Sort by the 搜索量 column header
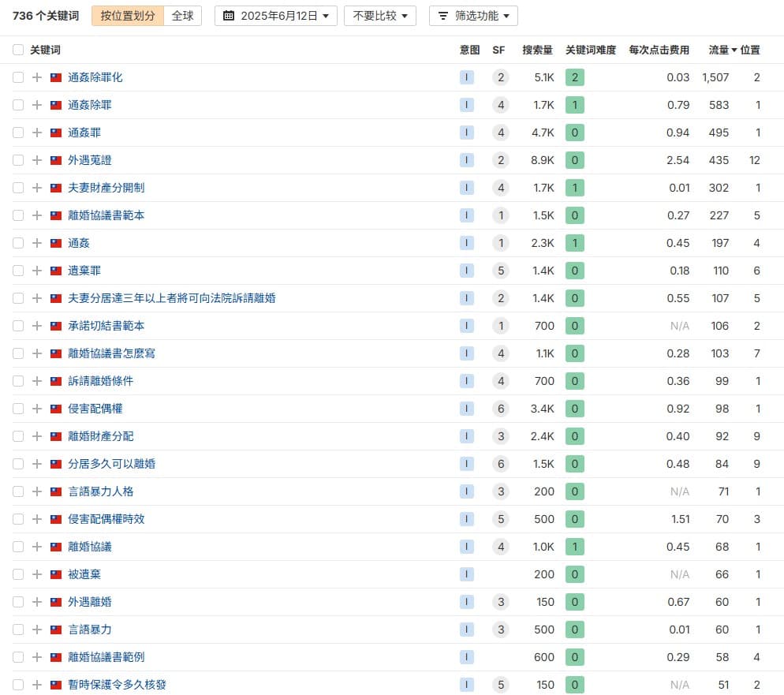 [x=537, y=50]
